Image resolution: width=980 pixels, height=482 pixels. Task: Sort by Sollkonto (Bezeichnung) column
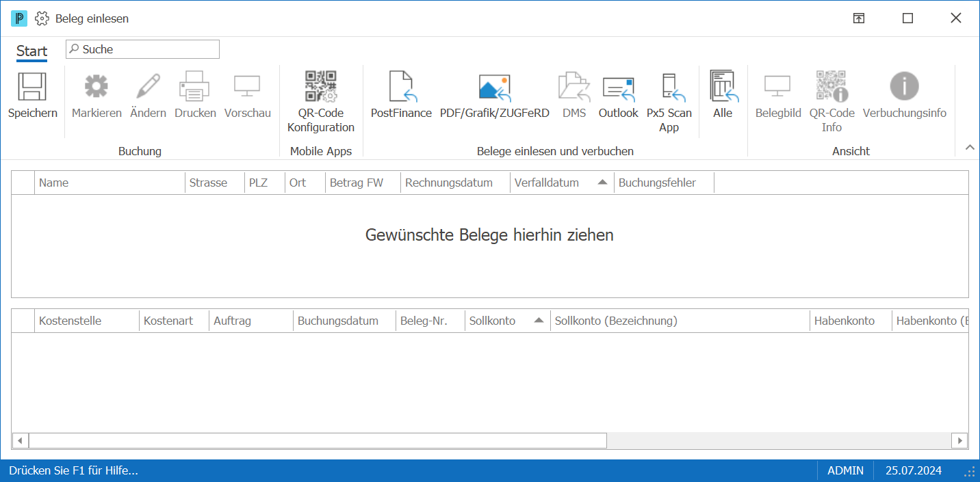pyautogui.click(x=680, y=321)
